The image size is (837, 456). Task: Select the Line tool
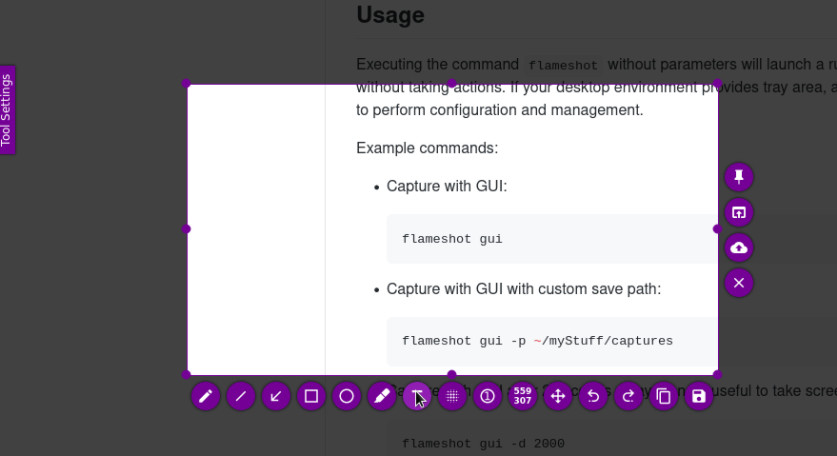[241, 396]
